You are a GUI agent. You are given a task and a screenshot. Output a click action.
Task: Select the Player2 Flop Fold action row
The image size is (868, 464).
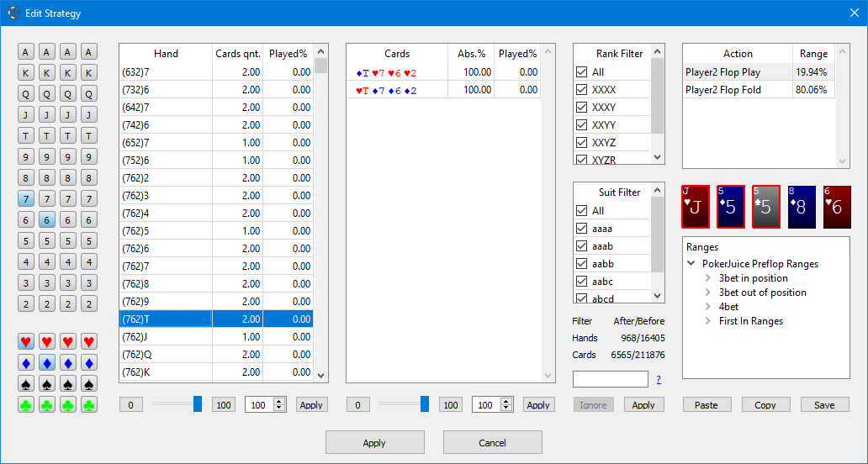pyautogui.click(x=736, y=90)
